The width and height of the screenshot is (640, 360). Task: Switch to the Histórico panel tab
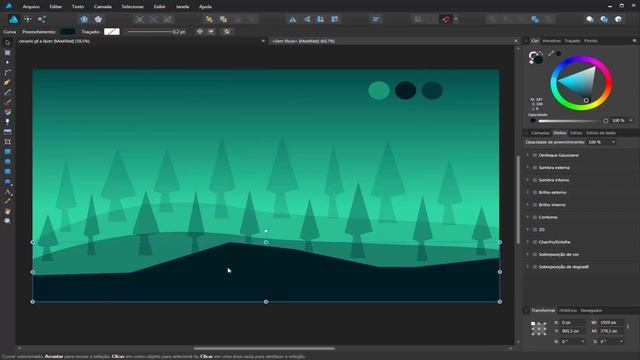568,311
